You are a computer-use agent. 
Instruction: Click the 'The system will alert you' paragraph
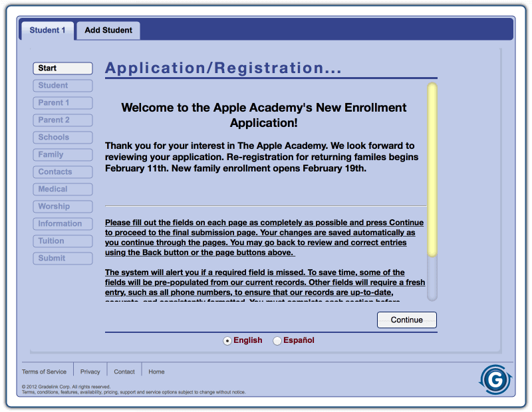click(265, 284)
